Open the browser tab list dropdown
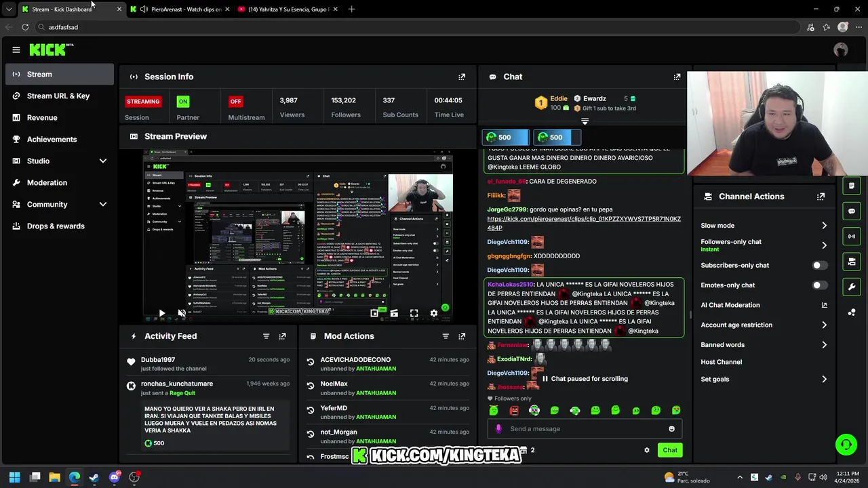Viewport: 868px width, 488px height. coord(8,9)
